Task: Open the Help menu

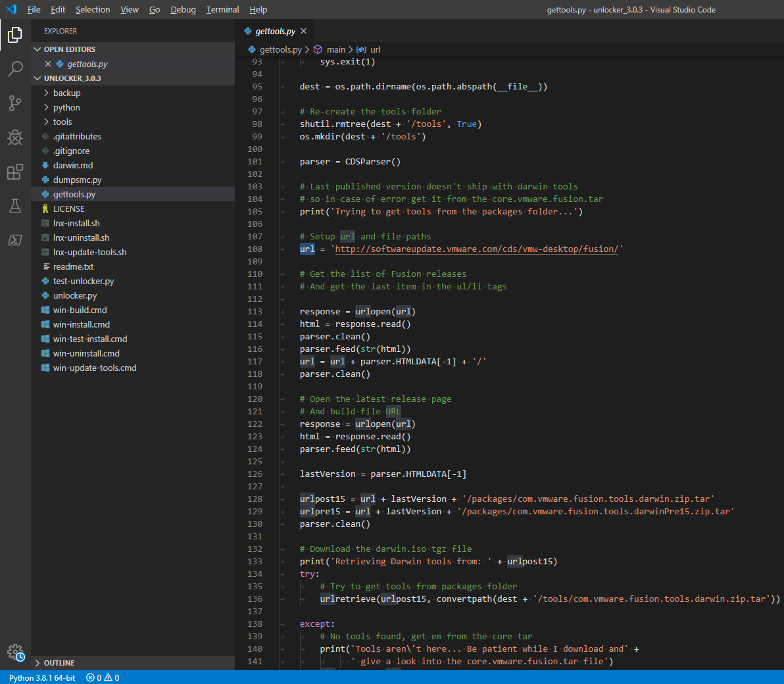Action: point(258,9)
